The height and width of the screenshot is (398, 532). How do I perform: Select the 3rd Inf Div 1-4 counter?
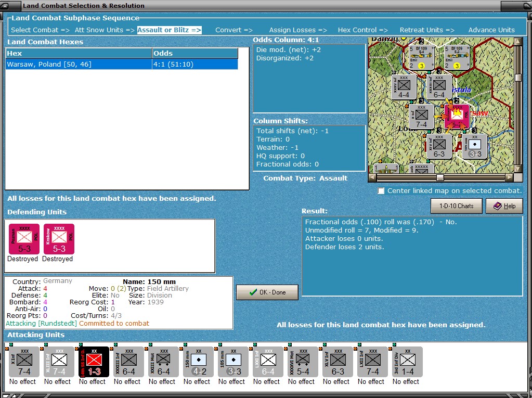(407, 362)
